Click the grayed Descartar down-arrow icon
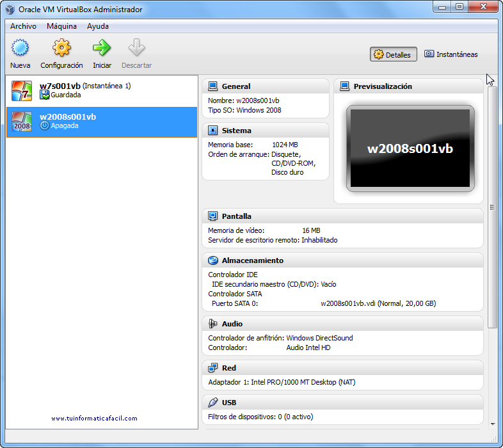The height and width of the screenshot is (448, 503). [x=136, y=47]
